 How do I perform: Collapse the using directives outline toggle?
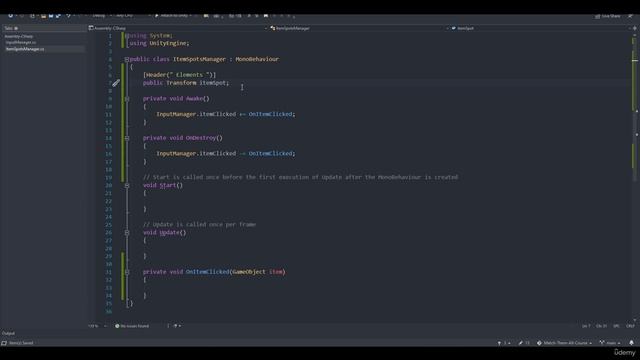tap(127, 36)
